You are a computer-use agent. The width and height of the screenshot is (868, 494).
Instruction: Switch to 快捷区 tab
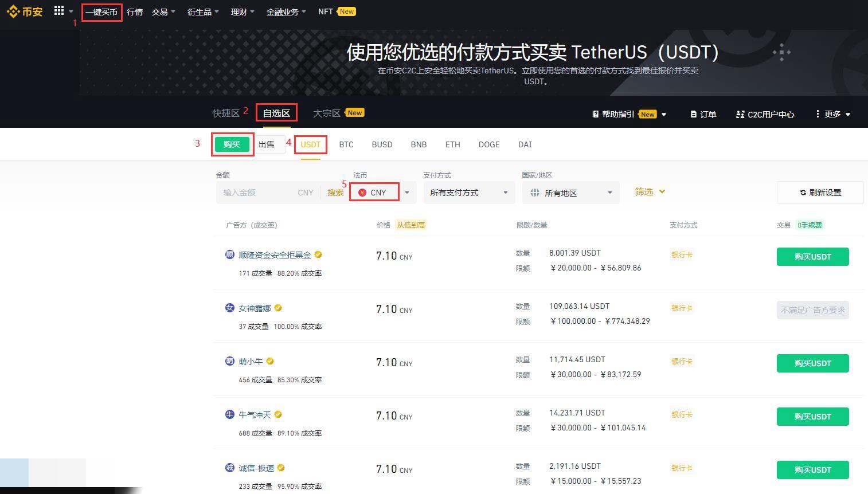point(226,113)
